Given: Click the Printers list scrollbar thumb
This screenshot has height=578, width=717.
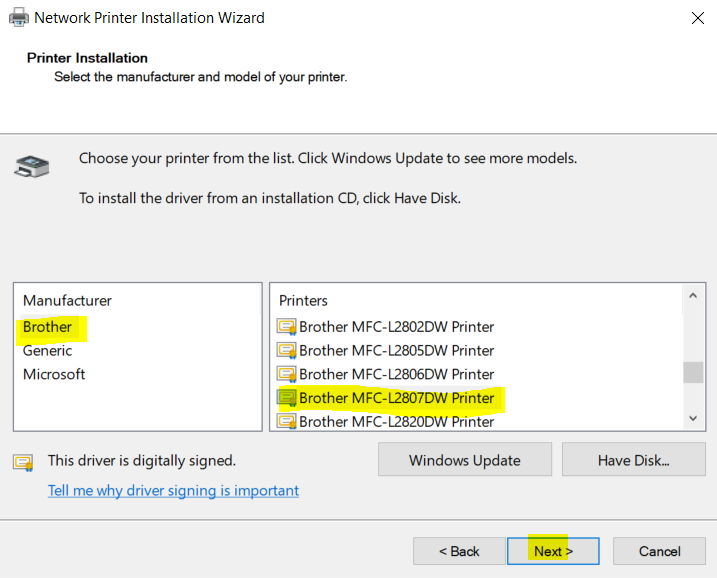Looking at the screenshot, I should 693,372.
